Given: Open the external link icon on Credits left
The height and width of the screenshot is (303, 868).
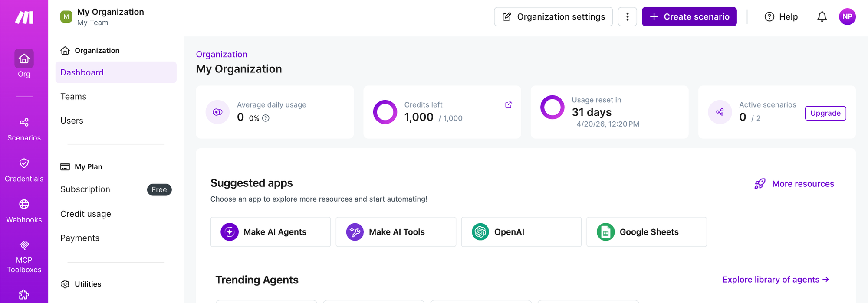Looking at the screenshot, I should click(x=508, y=105).
